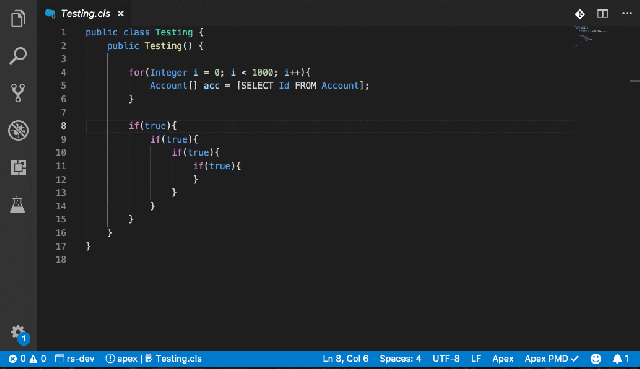Open the Ln 8, Col 6 go-to-line
The image size is (640, 369).
pyautogui.click(x=345, y=359)
